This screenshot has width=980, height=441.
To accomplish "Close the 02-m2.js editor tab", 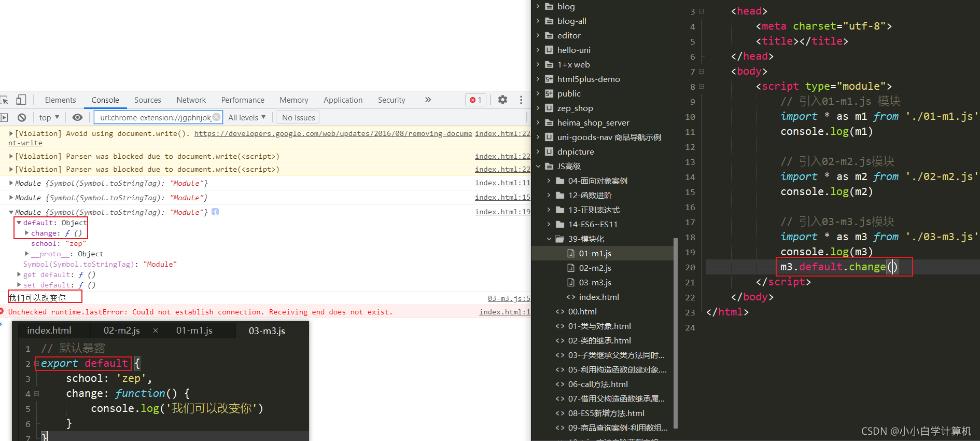I will point(155,330).
